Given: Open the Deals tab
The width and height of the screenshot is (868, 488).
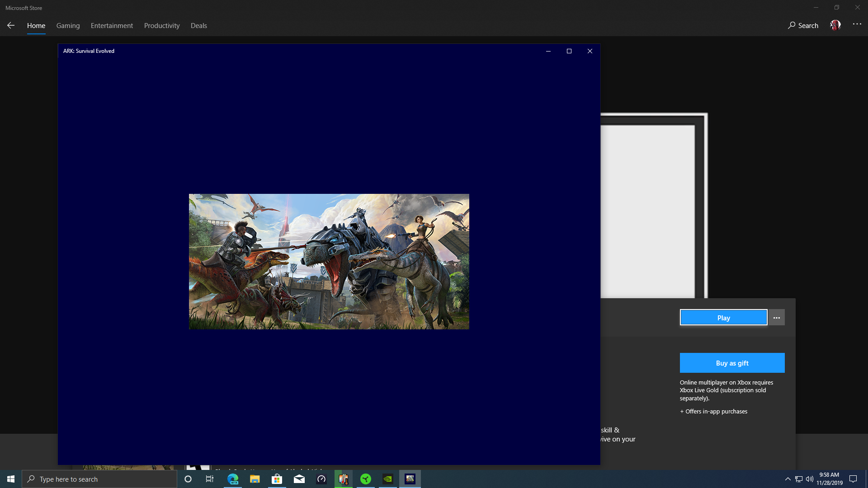Looking at the screenshot, I should [199, 26].
